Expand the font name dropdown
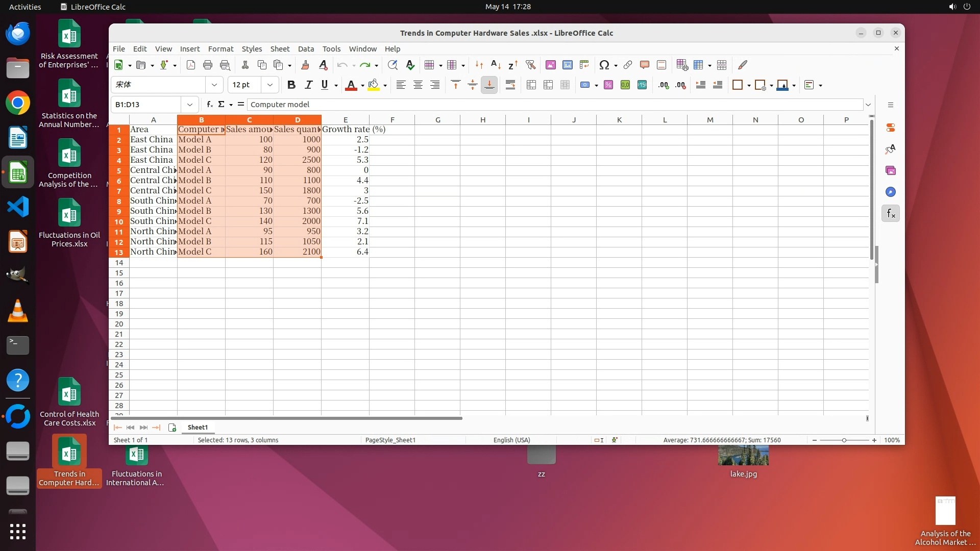The width and height of the screenshot is (980, 551). [214, 85]
